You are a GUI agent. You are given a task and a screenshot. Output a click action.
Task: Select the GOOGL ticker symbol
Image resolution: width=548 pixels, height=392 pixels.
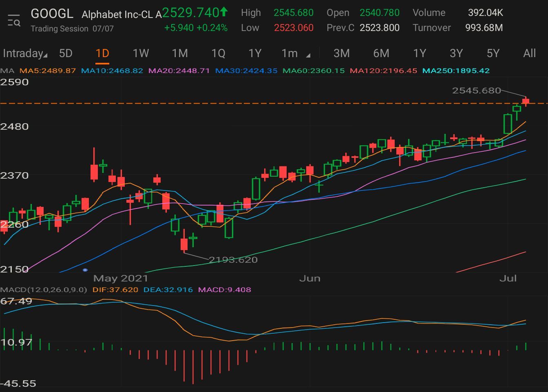pos(52,13)
